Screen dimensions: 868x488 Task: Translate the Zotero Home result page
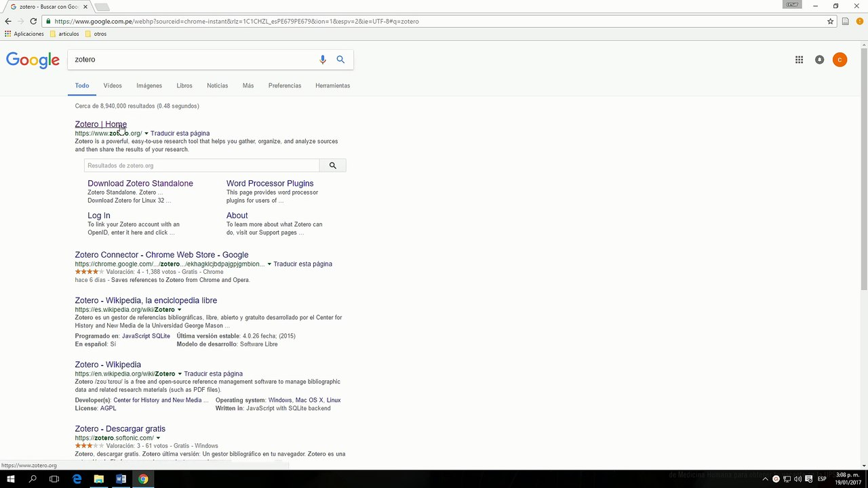tap(180, 134)
